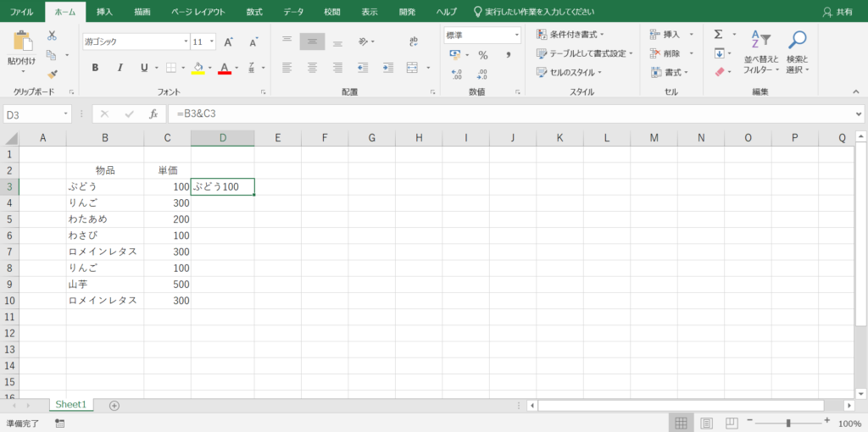Click the AutoSum sigma icon
Image resolution: width=868 pixels, height=432 pixels.
[x=718, y=34]
